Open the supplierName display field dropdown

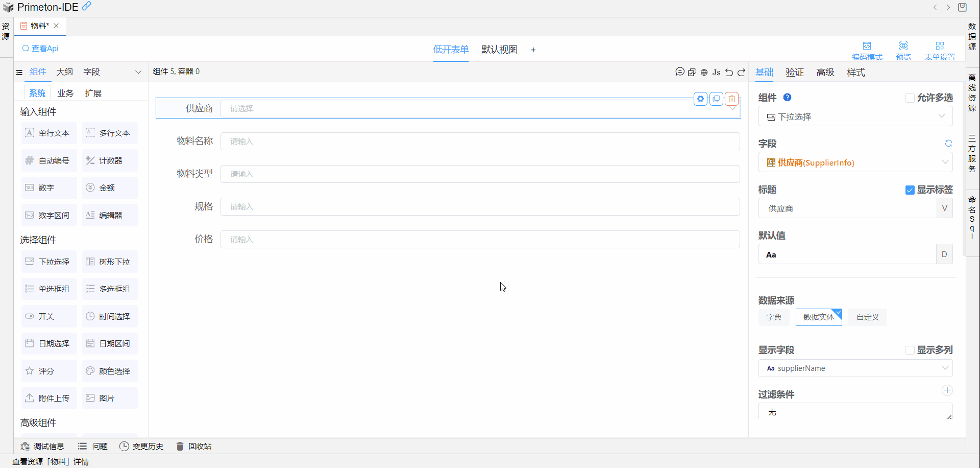click(x=855, y=368)
